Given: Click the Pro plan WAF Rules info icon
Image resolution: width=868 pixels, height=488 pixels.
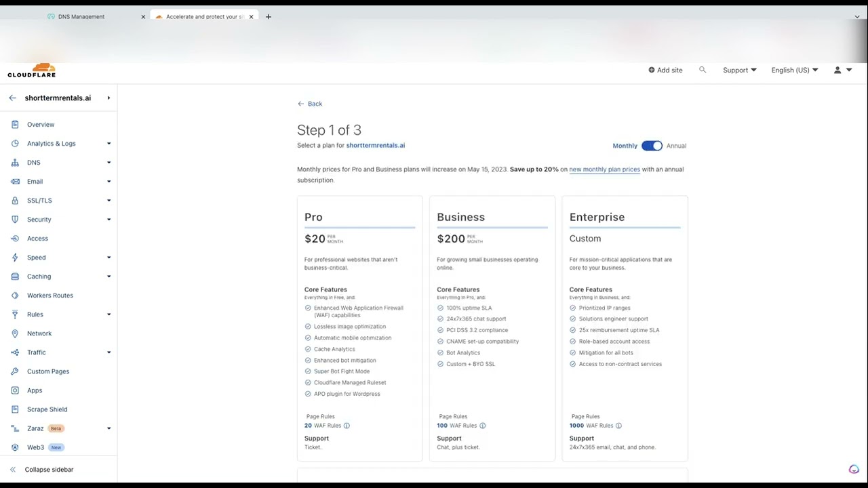Looking at the screenshot, I should coord(347,426).
